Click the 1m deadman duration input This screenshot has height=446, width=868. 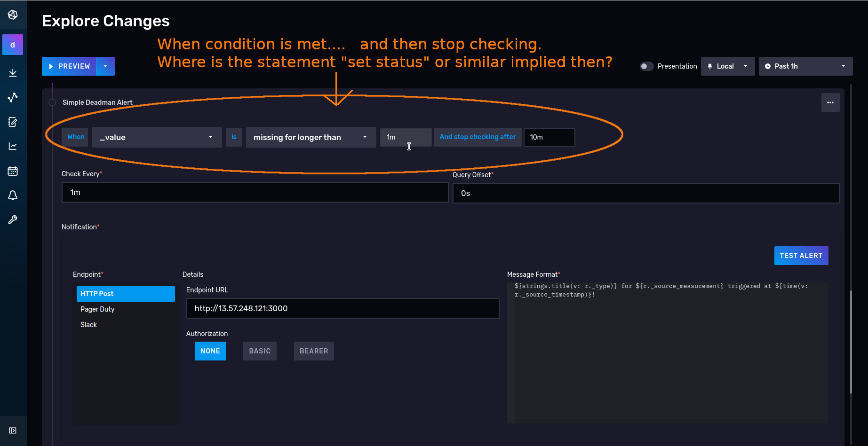click(406, 137)
